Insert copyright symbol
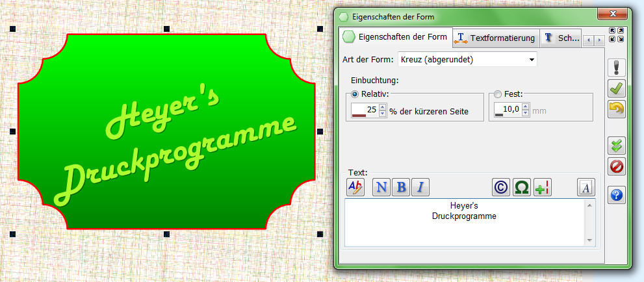The height and width of the screenshot is (282, 644). [501, 187]
